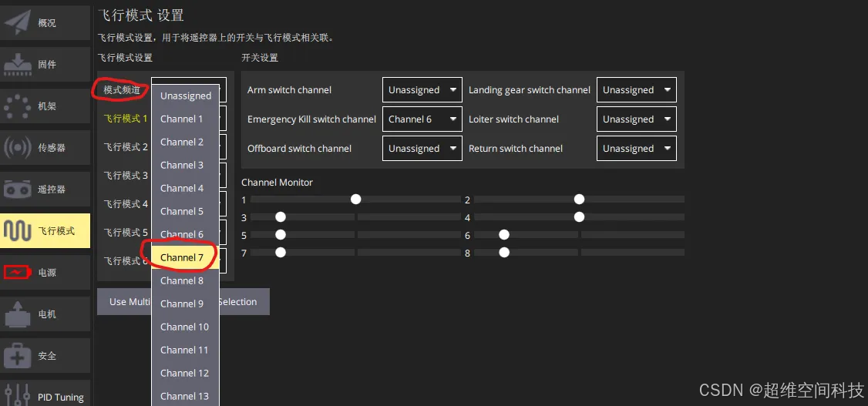Go to the PID Tuning sidebar tab
868x406 pixels.
pos(45,393)
